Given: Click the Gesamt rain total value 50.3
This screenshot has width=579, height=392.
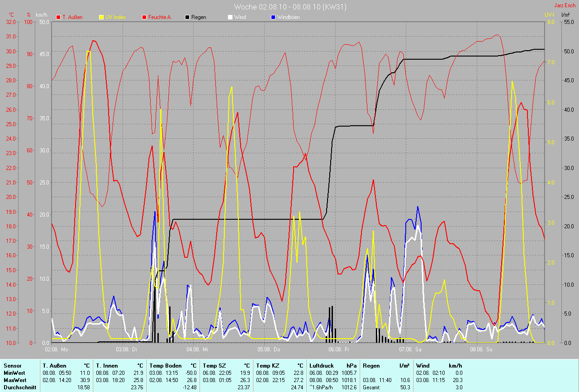Looking at the screenshot, I should pyautogui.click(x=404, y=387).
